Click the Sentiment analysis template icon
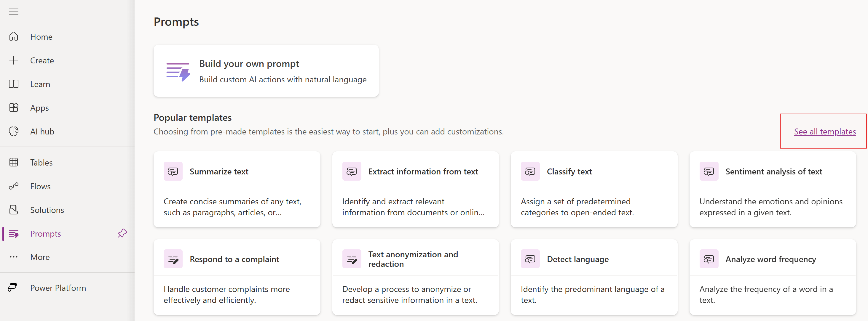This screenshot has height=321, width=868. point(709,171)
